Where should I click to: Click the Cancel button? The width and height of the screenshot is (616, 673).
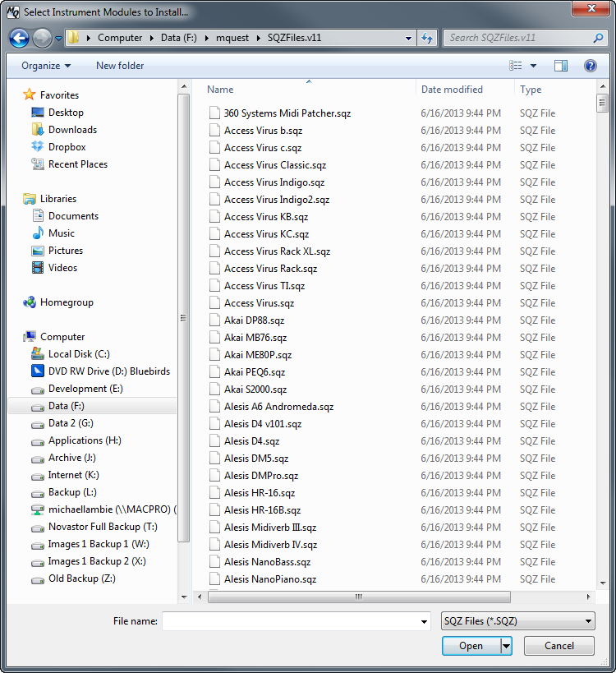559,646
